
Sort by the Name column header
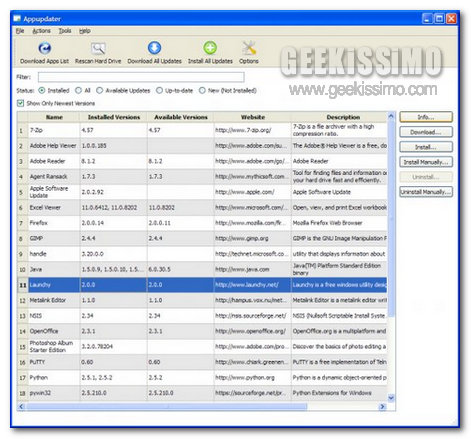pos(54,117)
